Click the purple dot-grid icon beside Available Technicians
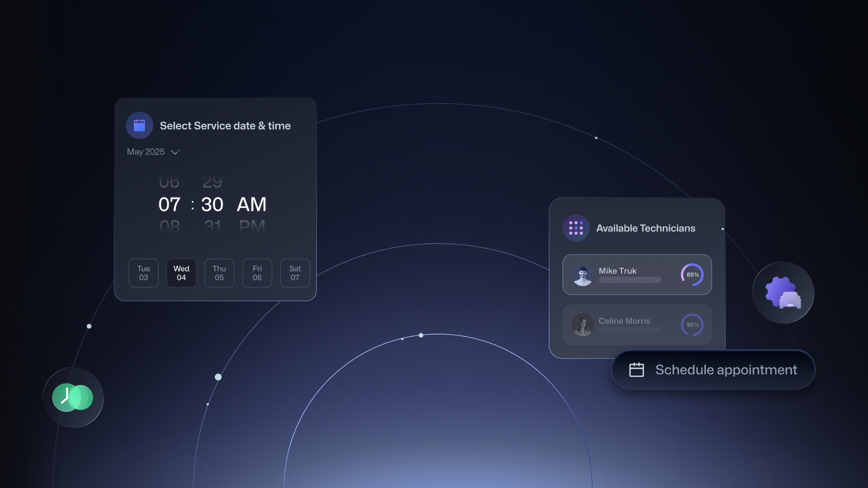The height and width of the screenshot is (488, 868). [576, 228]
